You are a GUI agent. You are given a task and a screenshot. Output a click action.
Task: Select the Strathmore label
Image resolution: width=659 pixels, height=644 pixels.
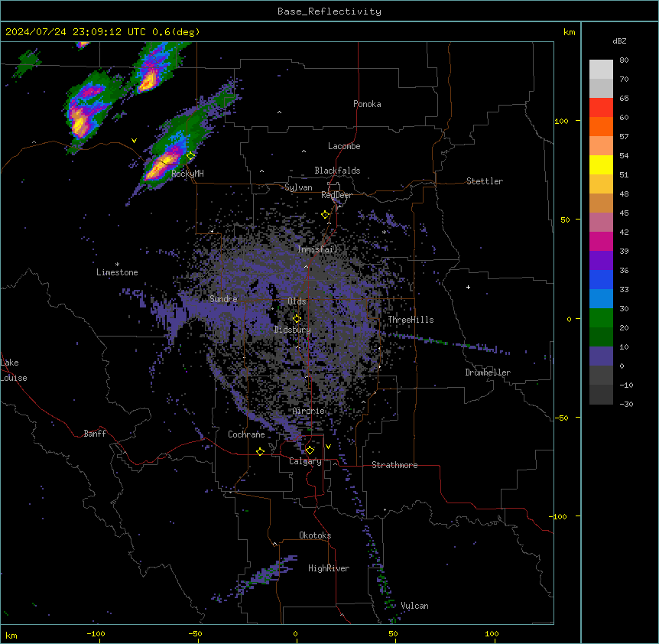tap(394, 465)
